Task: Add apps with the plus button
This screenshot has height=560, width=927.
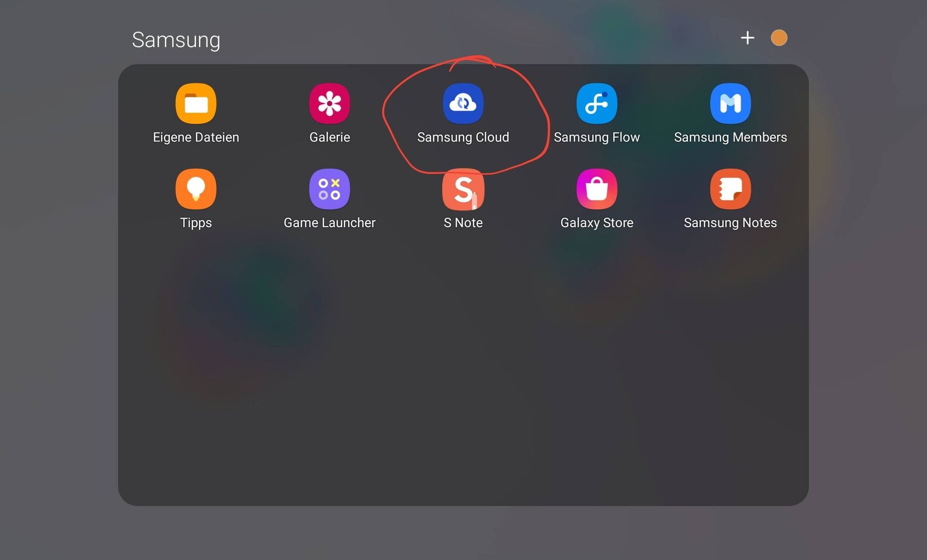Action: coord(747,38)
